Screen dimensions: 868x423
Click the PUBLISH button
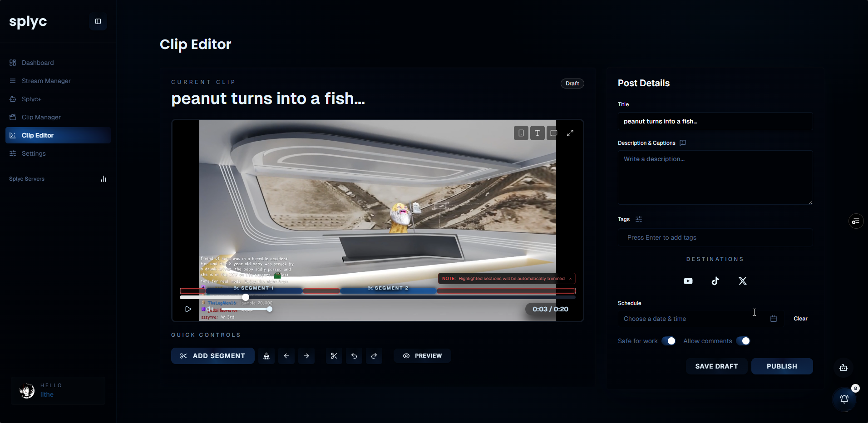(782, 366)
